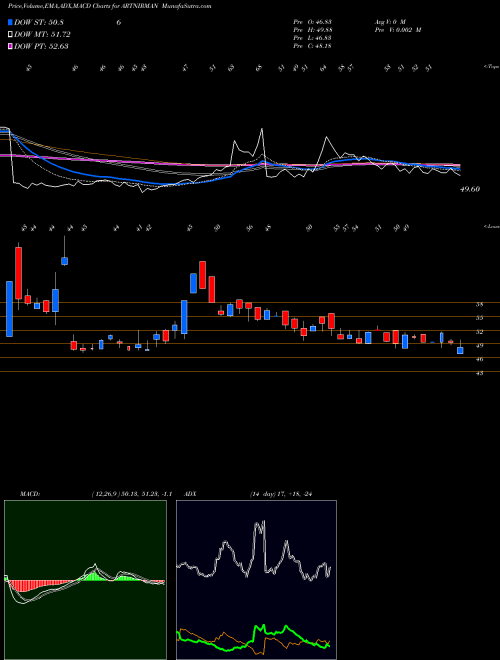Click the number 6 beside the DOW ST legend

click(x=119, y=22)
